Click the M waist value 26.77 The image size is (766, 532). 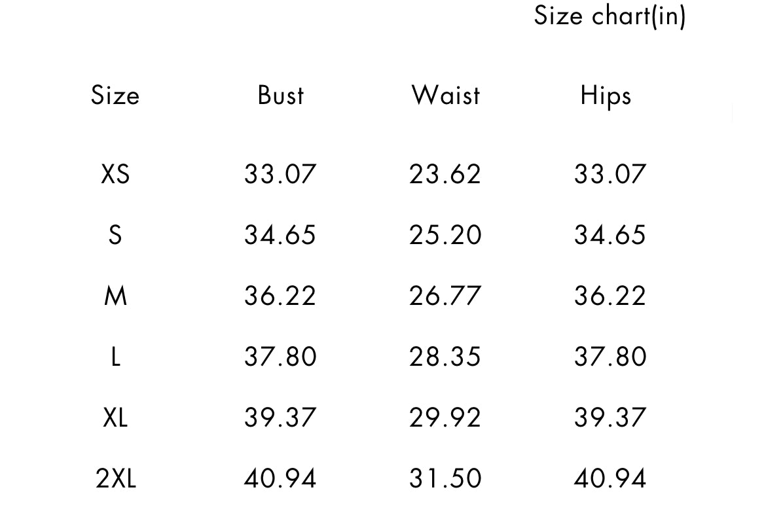(x=445, y=296)
